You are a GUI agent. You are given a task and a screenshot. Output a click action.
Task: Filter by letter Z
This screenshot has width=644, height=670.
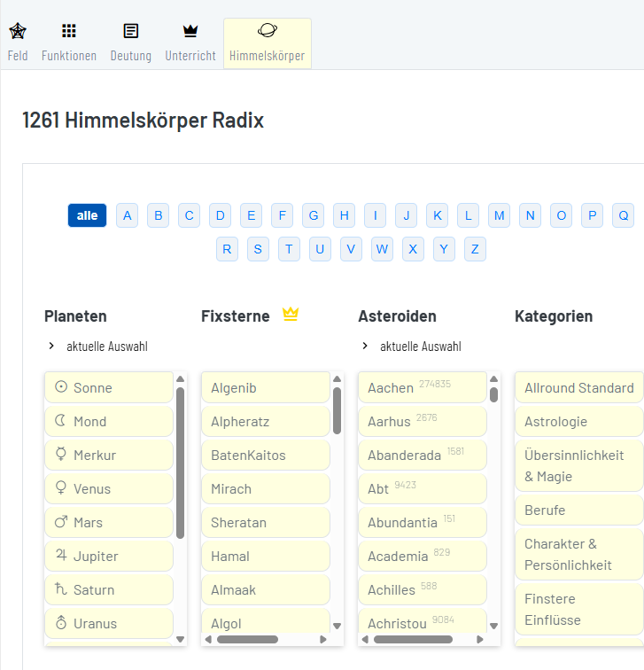pos(475,249)
